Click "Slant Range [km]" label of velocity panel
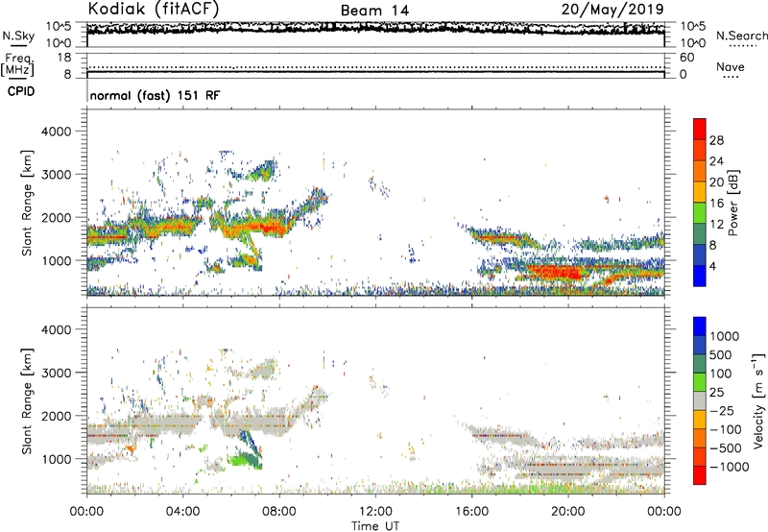The image size is (768, 532). click(x=27, y=401)
